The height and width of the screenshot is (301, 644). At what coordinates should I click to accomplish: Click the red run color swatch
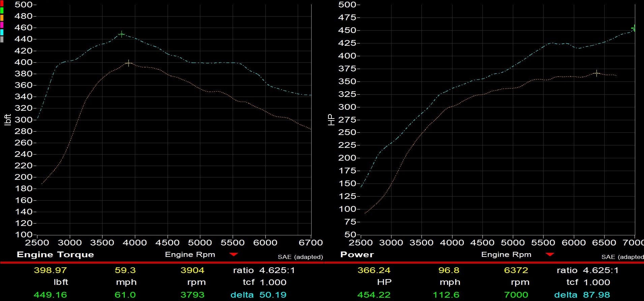click(x=2, y=3)
